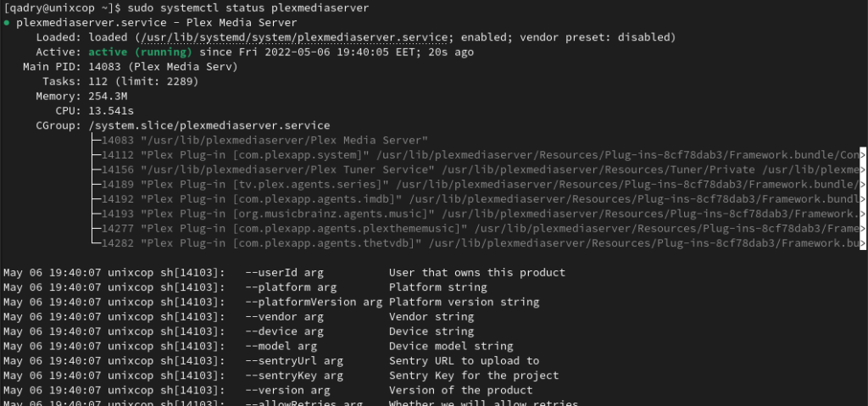Click the Main PID value 14083
The width and height of the screenshot is (868, 406).
pos(104,67)
